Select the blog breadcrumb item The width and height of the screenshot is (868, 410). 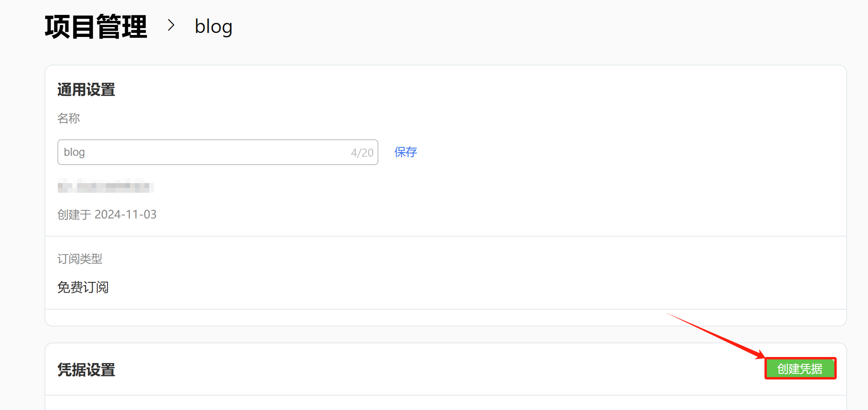point(213,27)
